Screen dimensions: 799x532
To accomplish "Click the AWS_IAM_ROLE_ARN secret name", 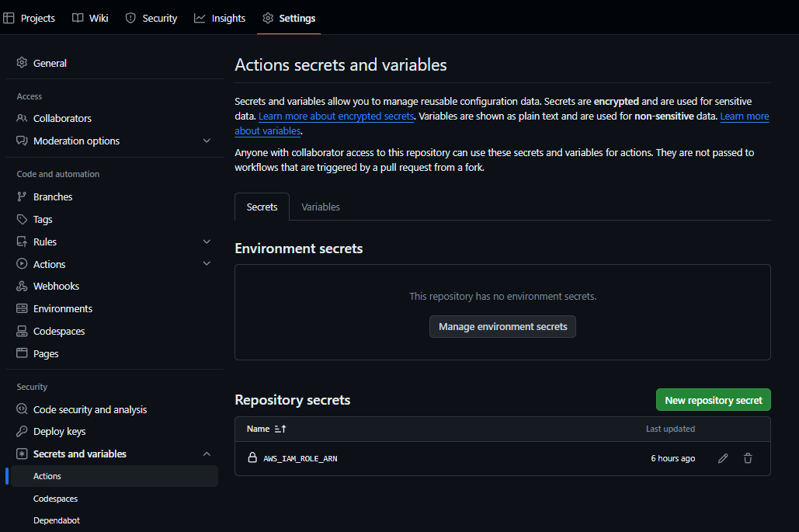I will pos(300,459).
